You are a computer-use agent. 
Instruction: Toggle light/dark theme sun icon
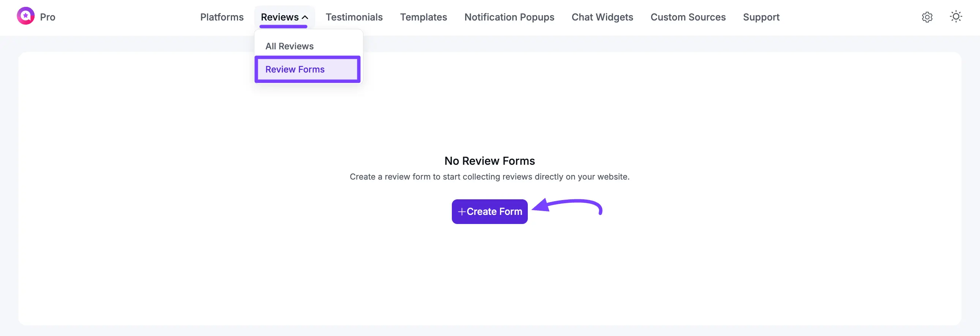[x=956, y=17]
